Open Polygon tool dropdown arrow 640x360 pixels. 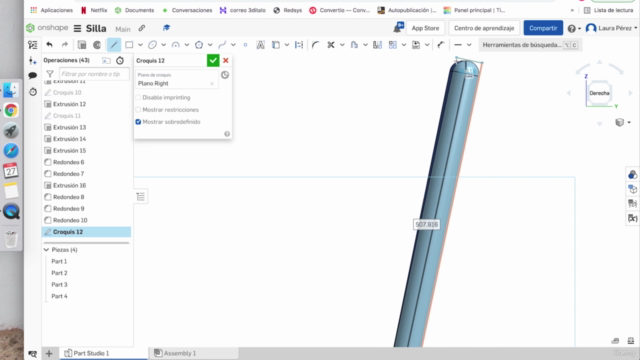click(x=210, y=45)
